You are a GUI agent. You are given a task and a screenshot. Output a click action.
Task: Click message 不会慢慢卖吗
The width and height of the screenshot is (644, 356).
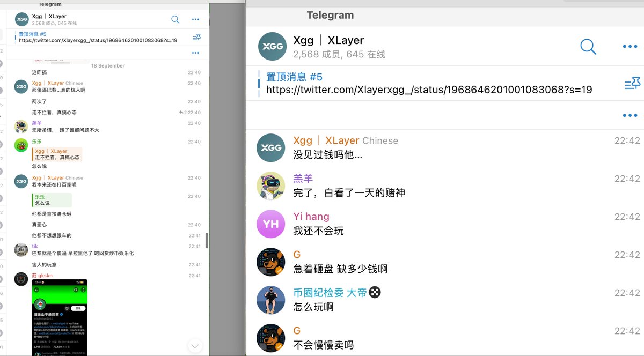pos(323,345)
